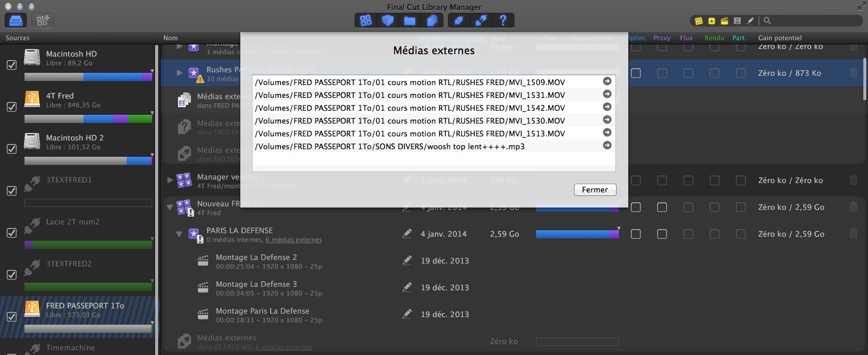Enable the Optim. checkbox on the highlighted row
Viewport: 868px width, 355px height.
click(636, 73)
